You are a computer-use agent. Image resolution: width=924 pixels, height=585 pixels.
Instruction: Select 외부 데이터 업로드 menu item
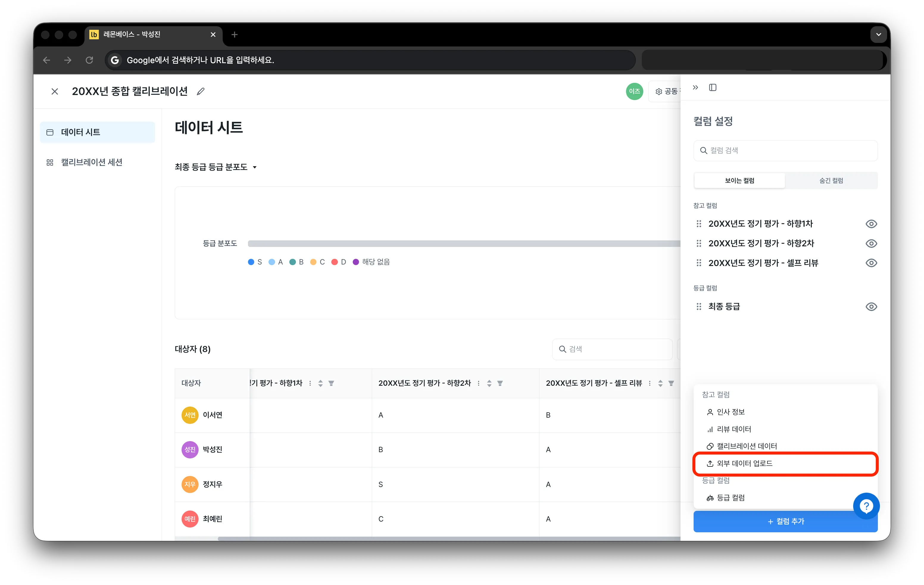pos(786,464)
